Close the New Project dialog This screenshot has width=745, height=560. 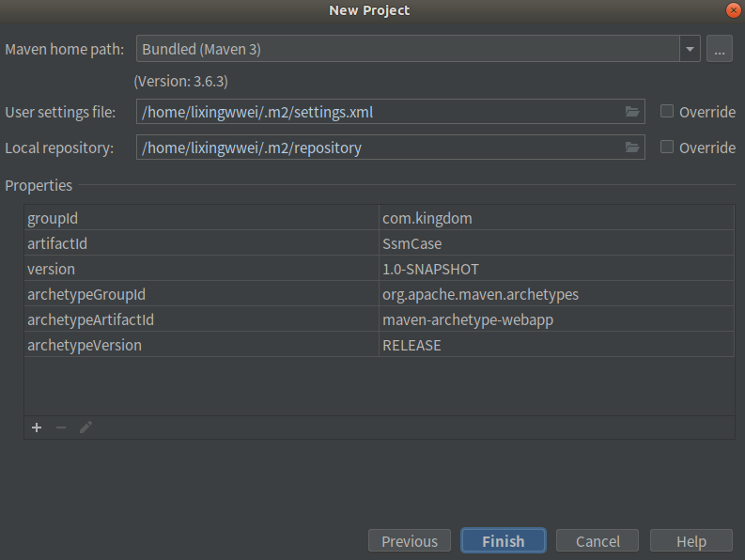coord(733,10)
